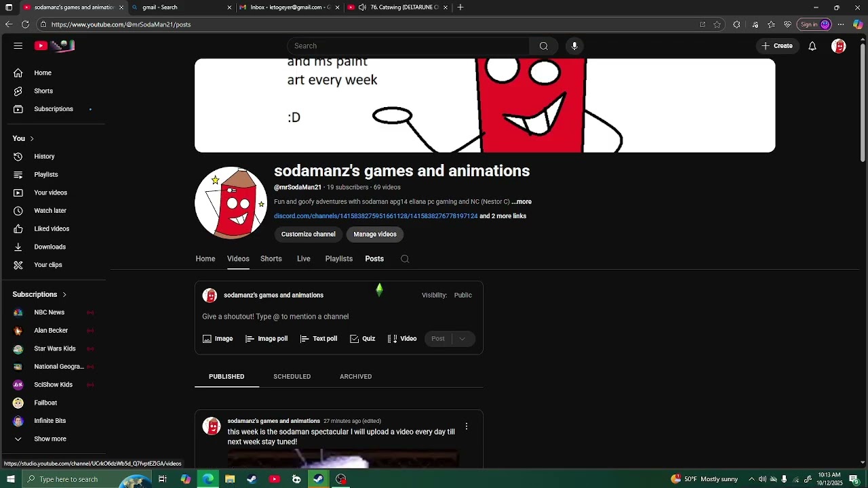Click the YouTube search input field

click(x=408, y=46)
